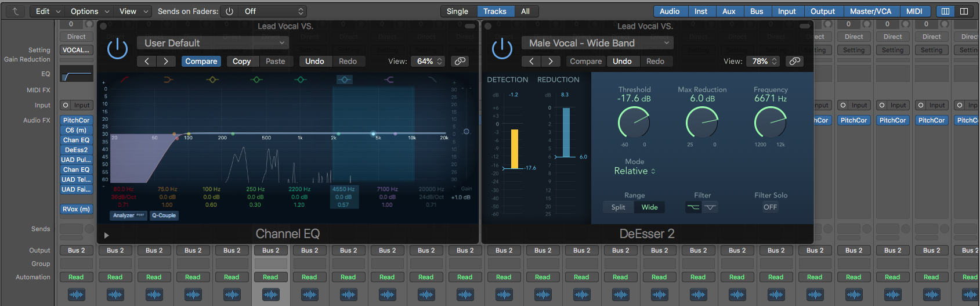Click Undo in Channel EQ
Screen dimensions: 980x306
[315, 61]
